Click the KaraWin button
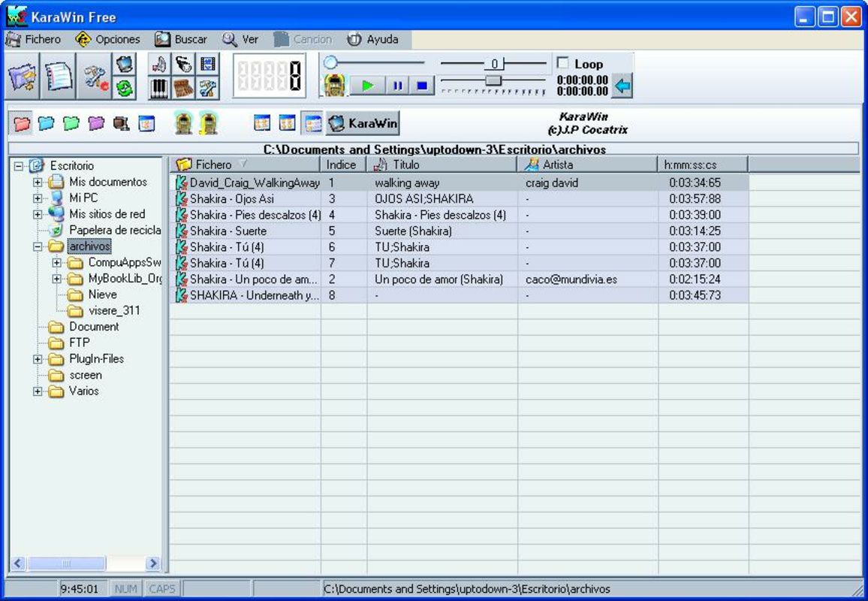868x601 pixels. 363,123
